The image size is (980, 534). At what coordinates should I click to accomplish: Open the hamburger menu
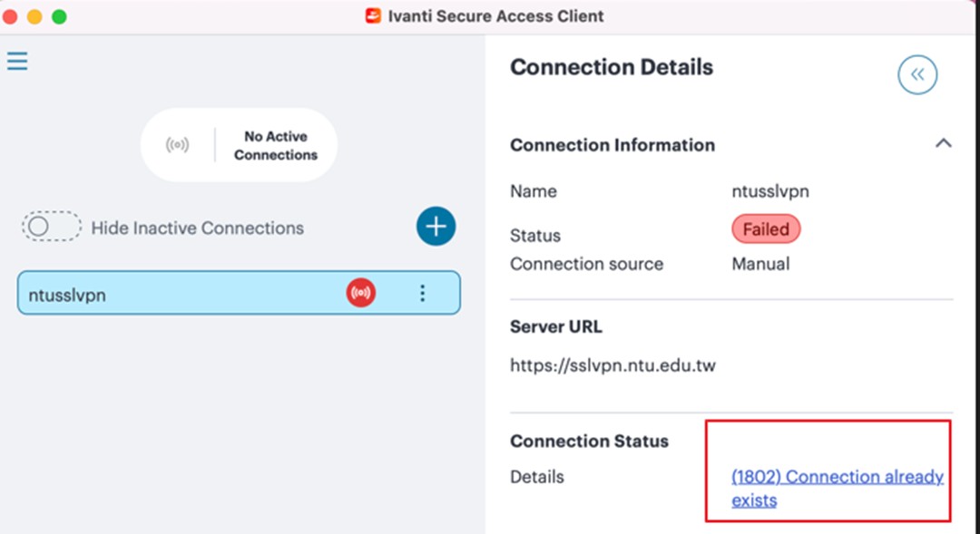(17, 62)
